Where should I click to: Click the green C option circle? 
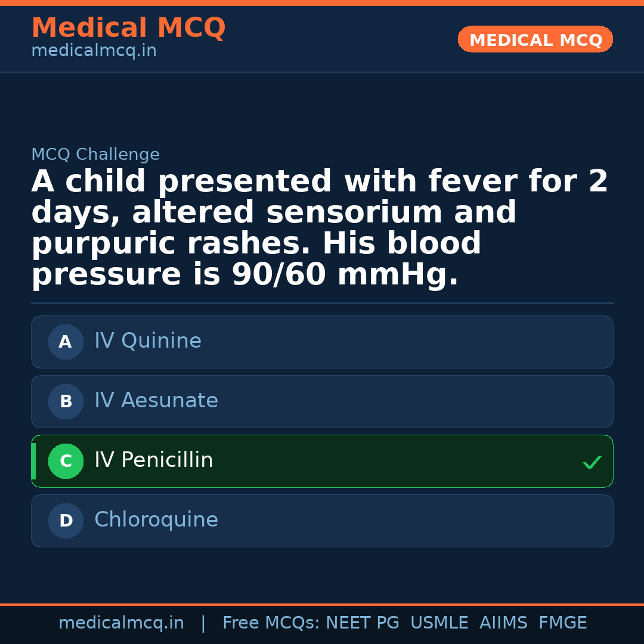tap(66, 461)
